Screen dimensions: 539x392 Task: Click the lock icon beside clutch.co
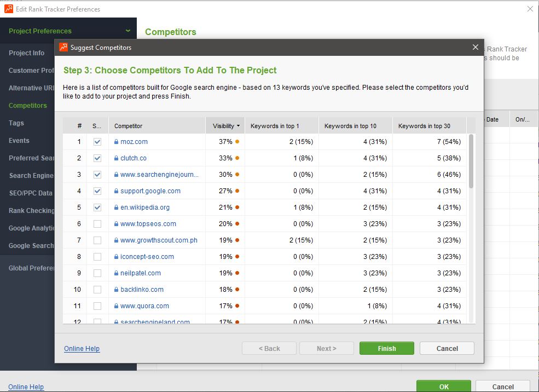116,158
